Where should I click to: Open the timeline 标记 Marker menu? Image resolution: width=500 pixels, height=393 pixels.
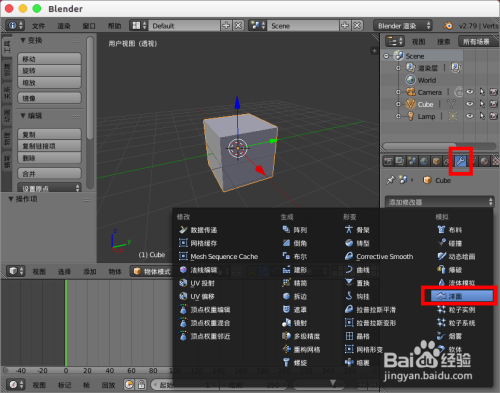point(64,385)
